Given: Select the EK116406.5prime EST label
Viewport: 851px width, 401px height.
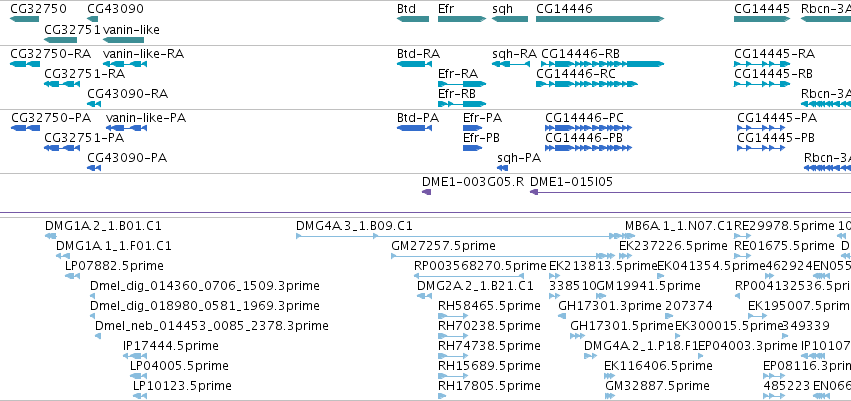Looking at the screenshot, I should click(658, 366).
